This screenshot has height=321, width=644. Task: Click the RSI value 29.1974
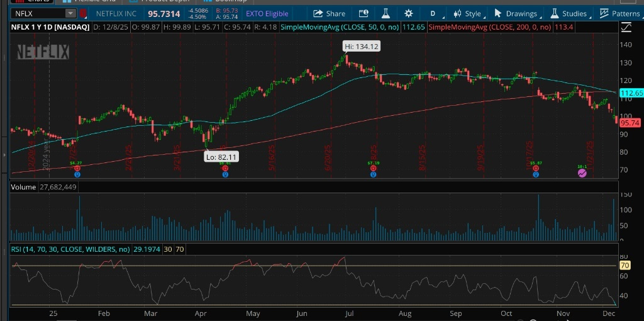point(147,249)
